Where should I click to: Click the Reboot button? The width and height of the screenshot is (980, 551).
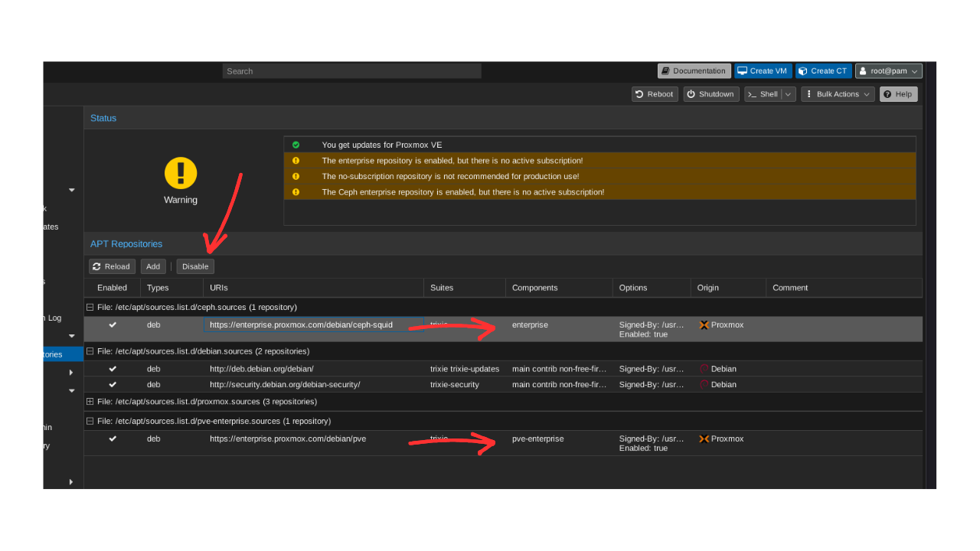coord(655,94)
